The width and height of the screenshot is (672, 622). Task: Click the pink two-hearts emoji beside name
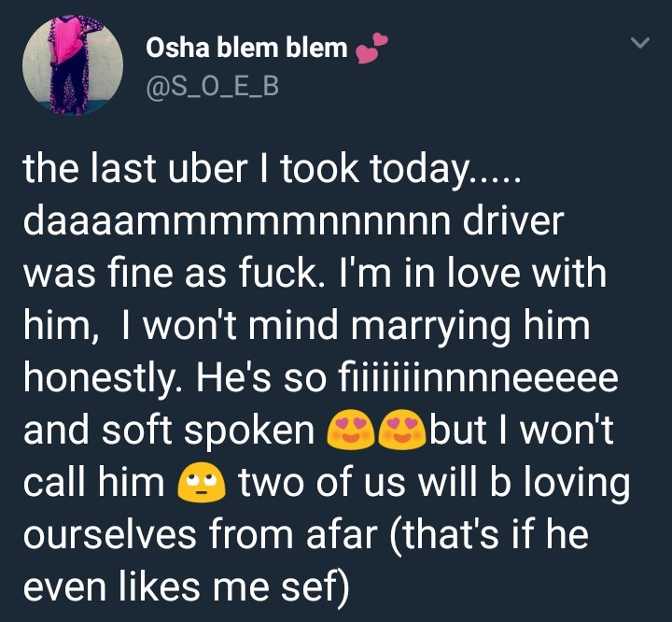371,49
